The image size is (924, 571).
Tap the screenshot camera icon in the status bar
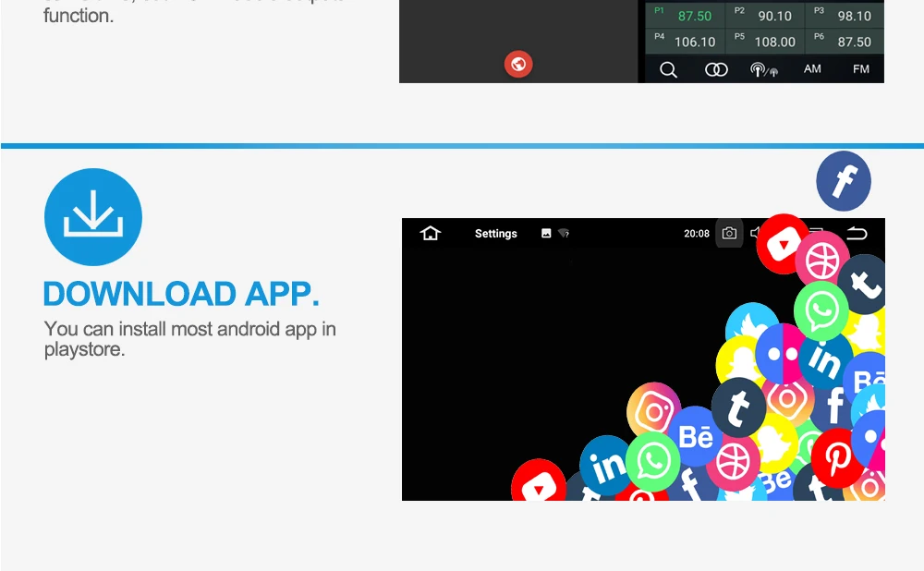[729, 234]
